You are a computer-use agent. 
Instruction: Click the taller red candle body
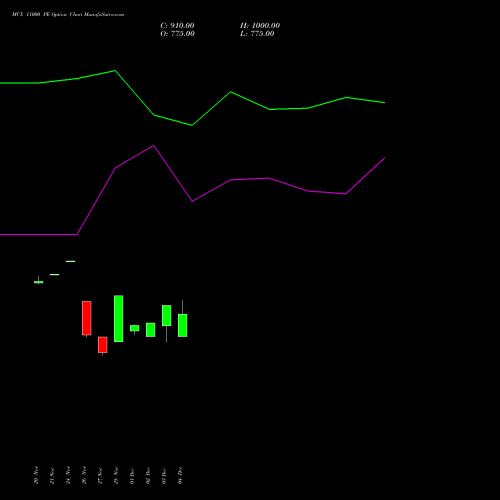click(x=87, y=318)
